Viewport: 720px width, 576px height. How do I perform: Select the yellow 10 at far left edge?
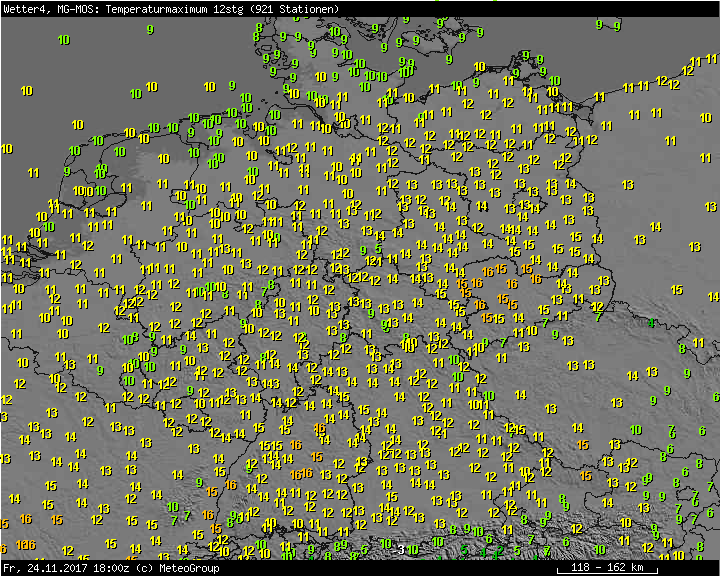point(7,149)
